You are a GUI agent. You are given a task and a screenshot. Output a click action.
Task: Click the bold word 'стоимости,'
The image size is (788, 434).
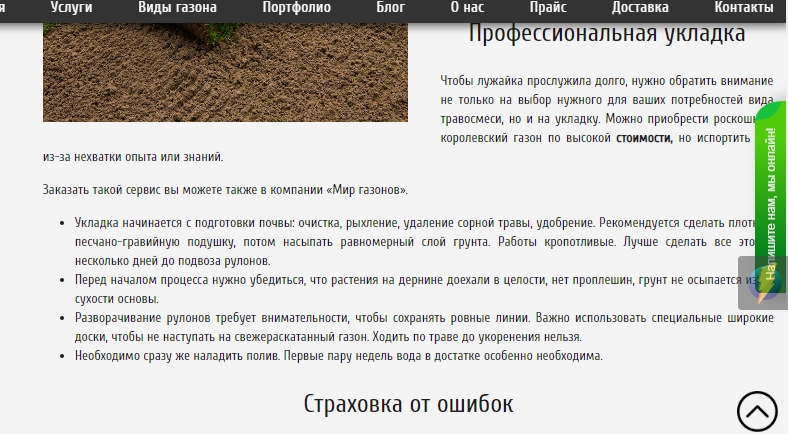click(644, 138)
